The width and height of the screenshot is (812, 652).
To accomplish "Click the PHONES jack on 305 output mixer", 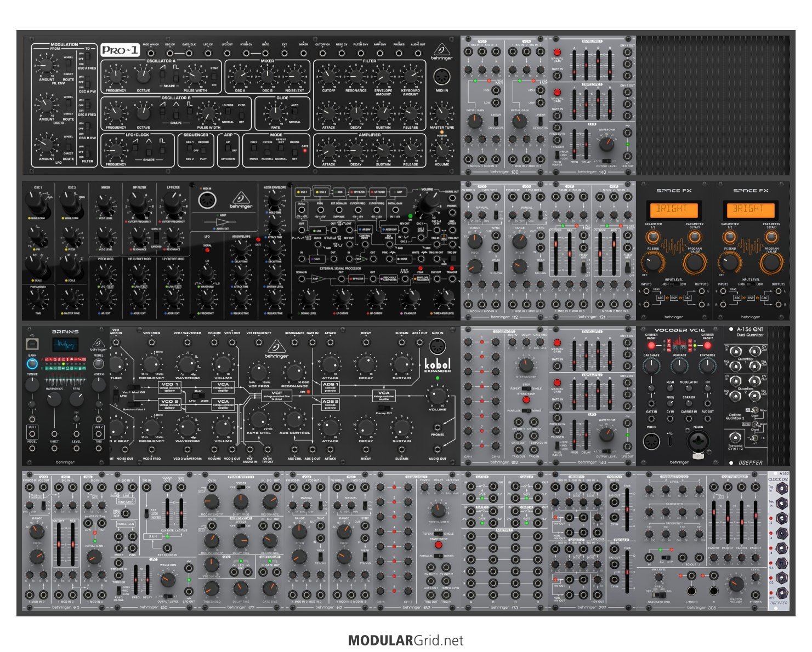I will point(756,594).
